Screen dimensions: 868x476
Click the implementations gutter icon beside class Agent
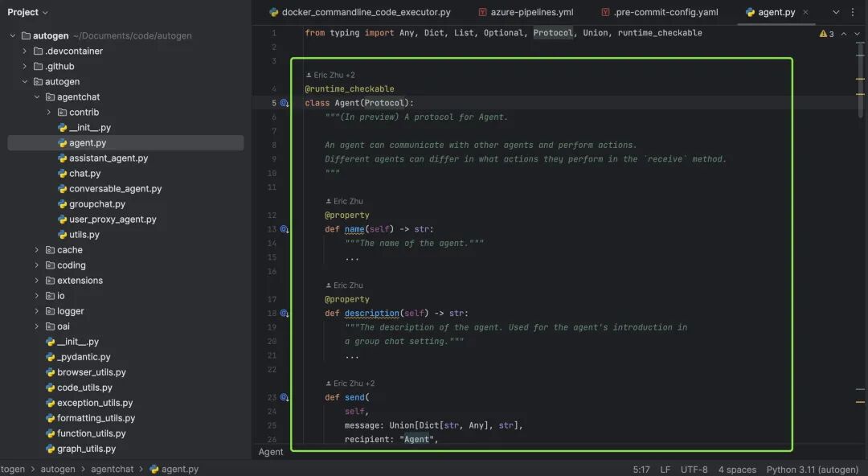pyautogui.click(x=284, y=103)
